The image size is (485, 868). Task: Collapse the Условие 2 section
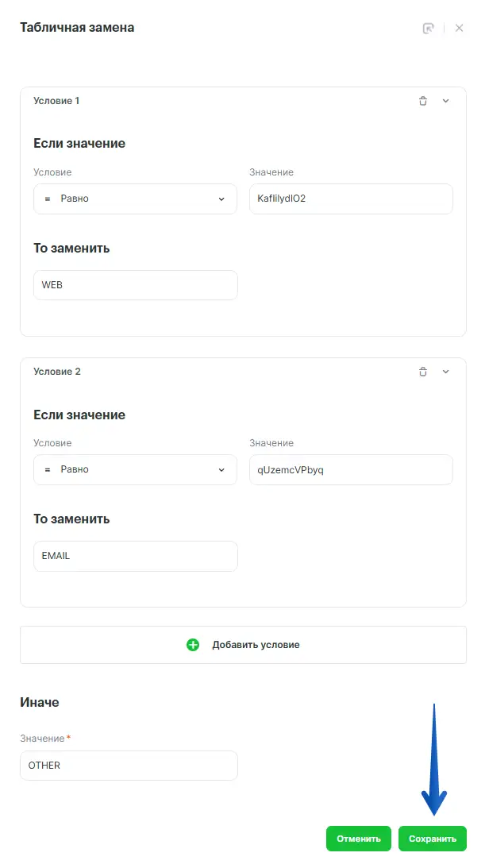[x=445, y=372]
